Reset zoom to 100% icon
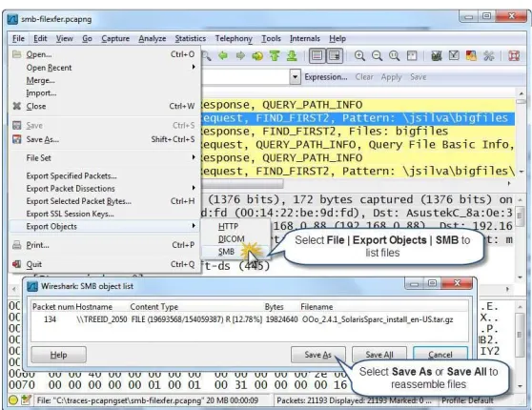532x410 pixels. point(395,55)
